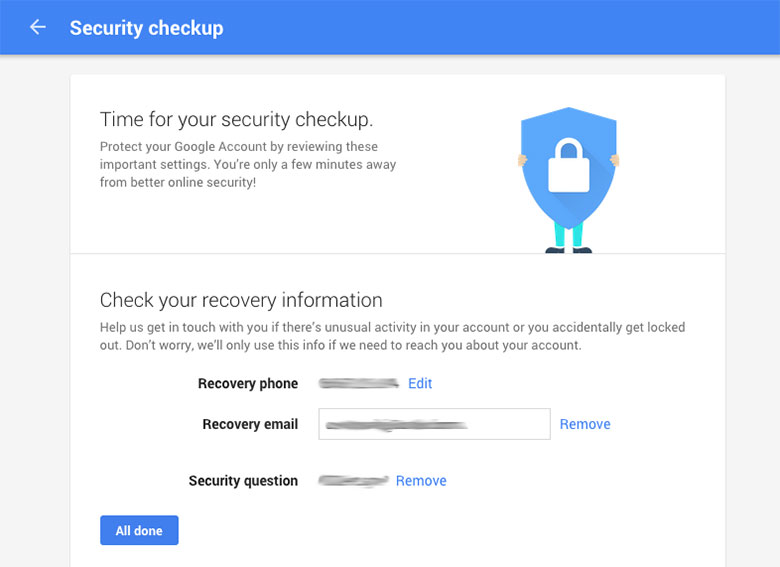Click the 'Protect your Google Account' paragraph
This screenshot has height=567, width=780.
click(248, 165)
